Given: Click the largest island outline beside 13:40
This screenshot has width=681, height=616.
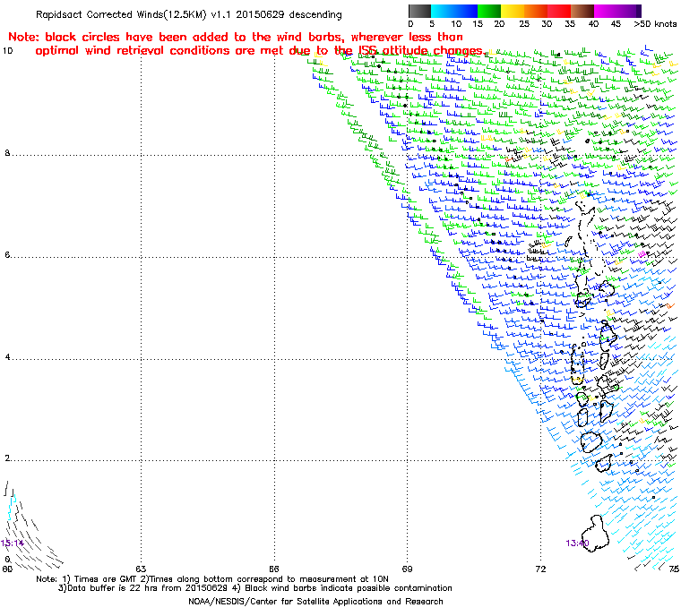Looking at the screenshot, I should [x=596, y=534].
